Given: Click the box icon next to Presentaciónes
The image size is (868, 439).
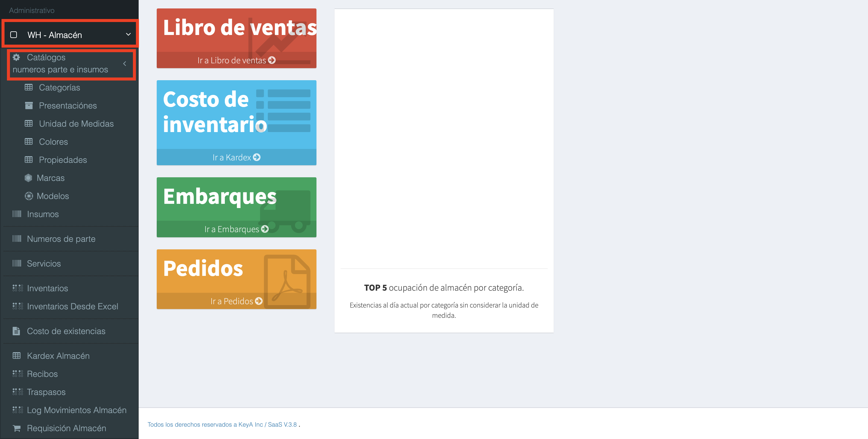Looking at the screenshot, I should (x=29, y=106).
